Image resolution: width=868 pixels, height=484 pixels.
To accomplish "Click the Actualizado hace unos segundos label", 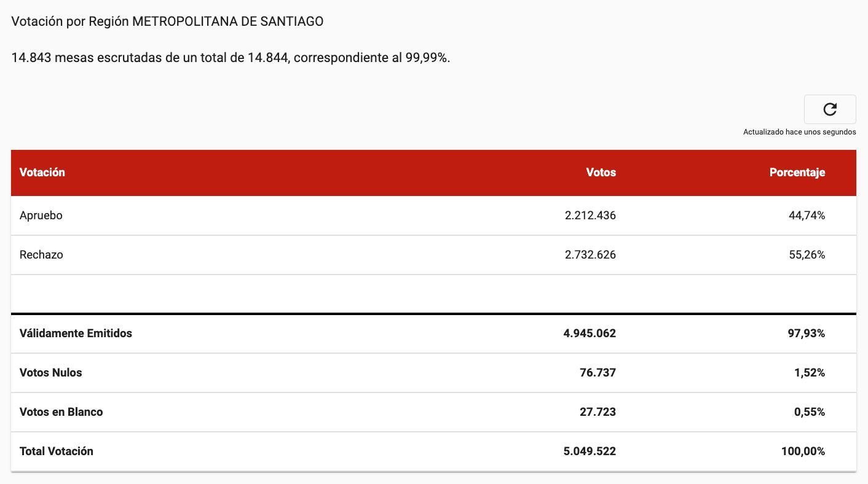I will click(799, 131).
